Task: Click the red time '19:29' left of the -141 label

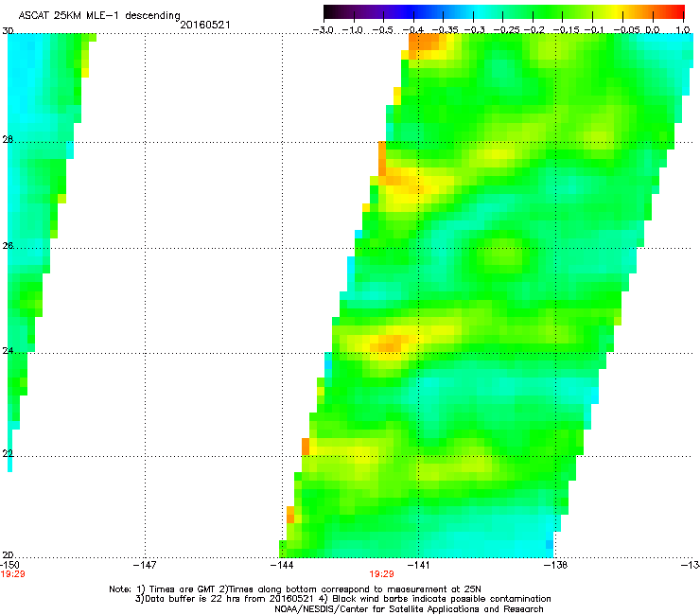Action: pyautogui.click(x=382, y=574)
